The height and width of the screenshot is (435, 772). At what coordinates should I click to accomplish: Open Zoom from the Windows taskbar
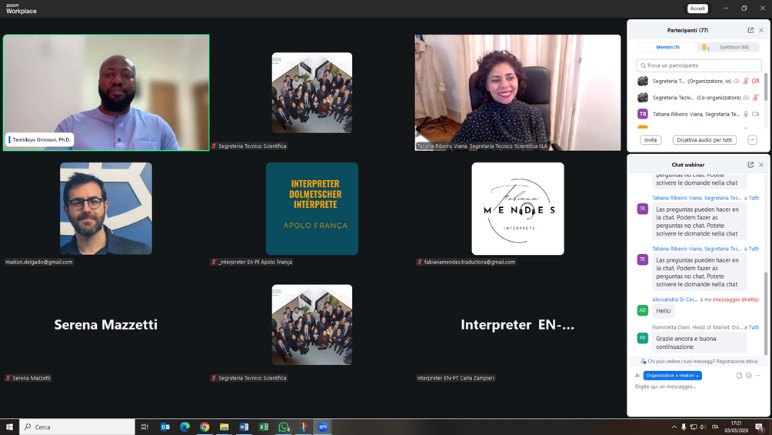pyautogui.click(x=323, y=427)
